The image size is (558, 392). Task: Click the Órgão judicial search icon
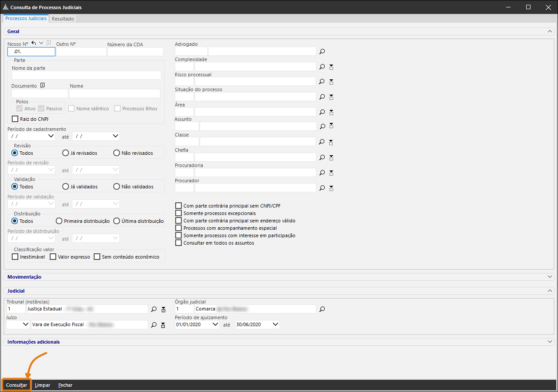click(322, 309)
